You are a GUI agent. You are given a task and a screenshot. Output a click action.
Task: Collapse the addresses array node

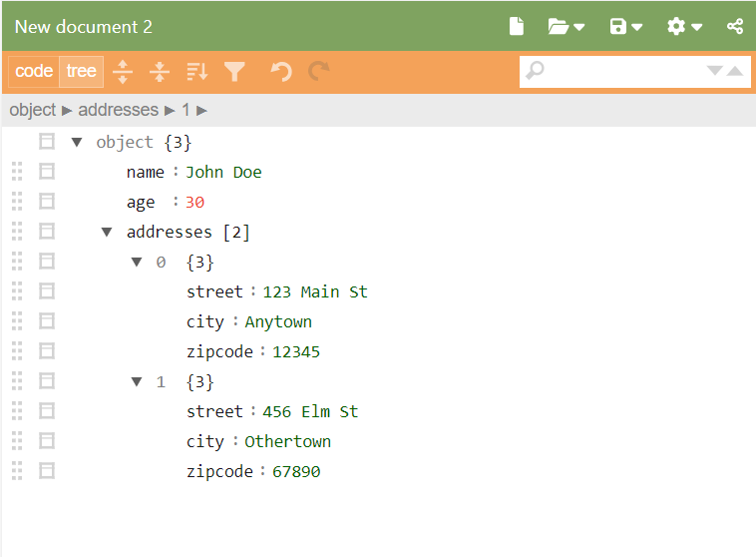107,233
